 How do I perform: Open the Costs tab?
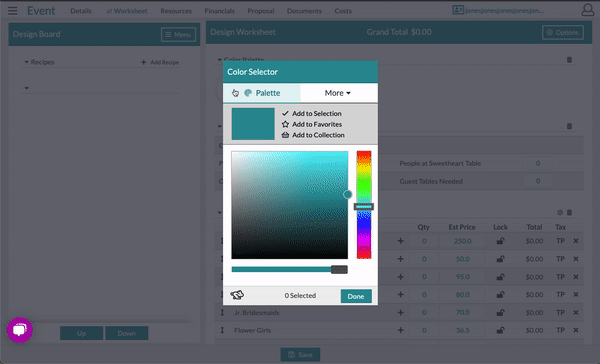[343, 11]
